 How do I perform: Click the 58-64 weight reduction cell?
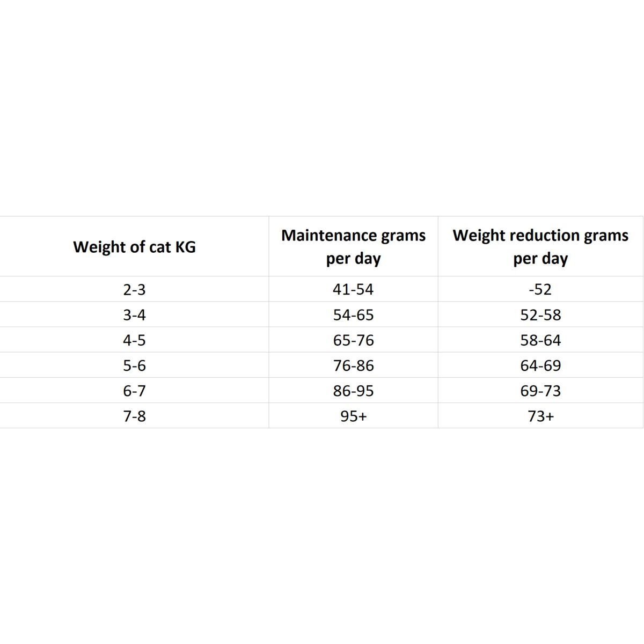(x=540, y=340)
